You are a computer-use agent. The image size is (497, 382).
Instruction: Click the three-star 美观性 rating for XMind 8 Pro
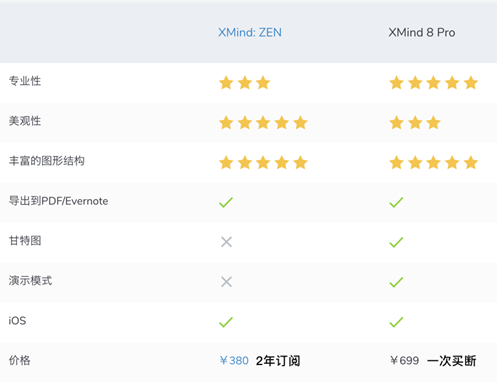pyautogui.click(x=415, y=123)
